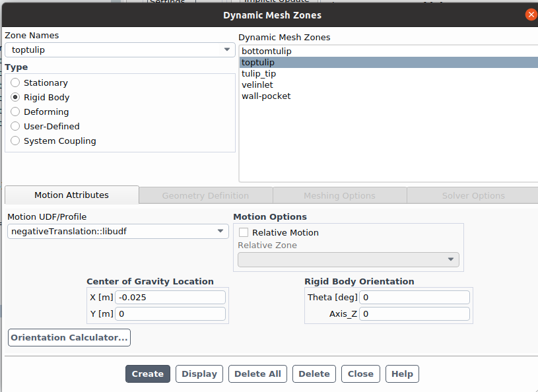This screenshot has width=538, height=392.
Task: Enable the Relative Motion checkbox
Action: coord(244,233)
